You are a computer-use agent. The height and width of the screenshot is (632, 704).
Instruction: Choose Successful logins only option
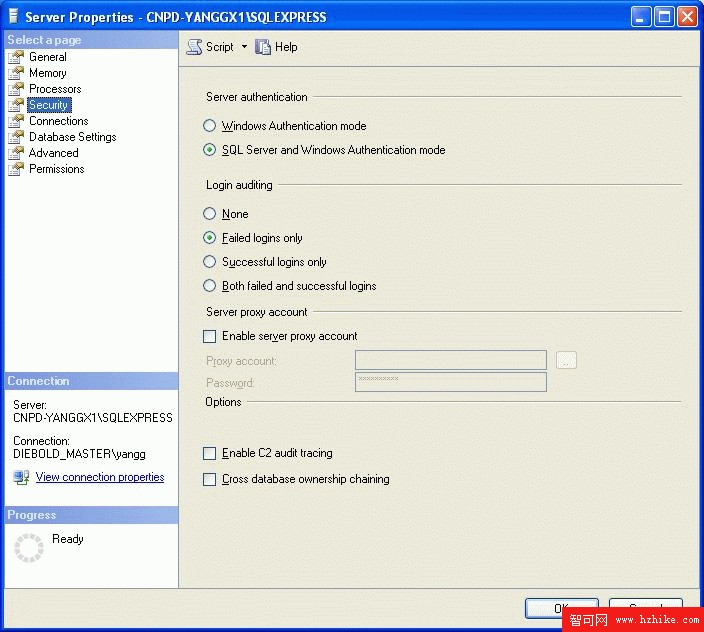coord(209,262)
